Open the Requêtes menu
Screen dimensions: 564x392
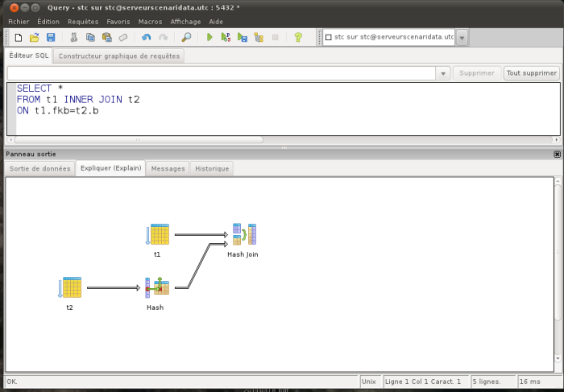pyautogui.click(x=83, y=22)
